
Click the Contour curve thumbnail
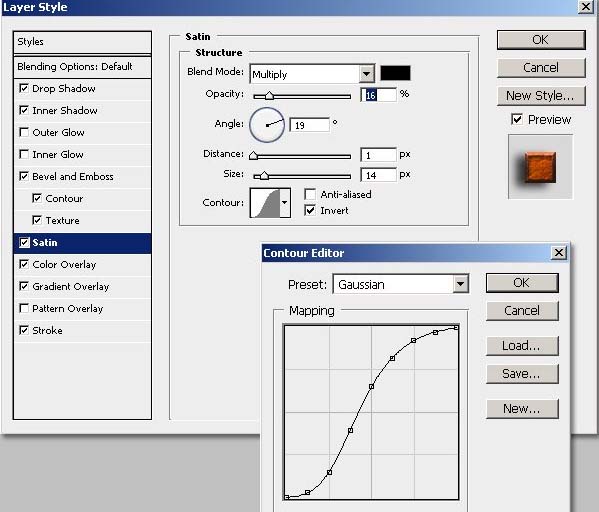tap(265, 203)
